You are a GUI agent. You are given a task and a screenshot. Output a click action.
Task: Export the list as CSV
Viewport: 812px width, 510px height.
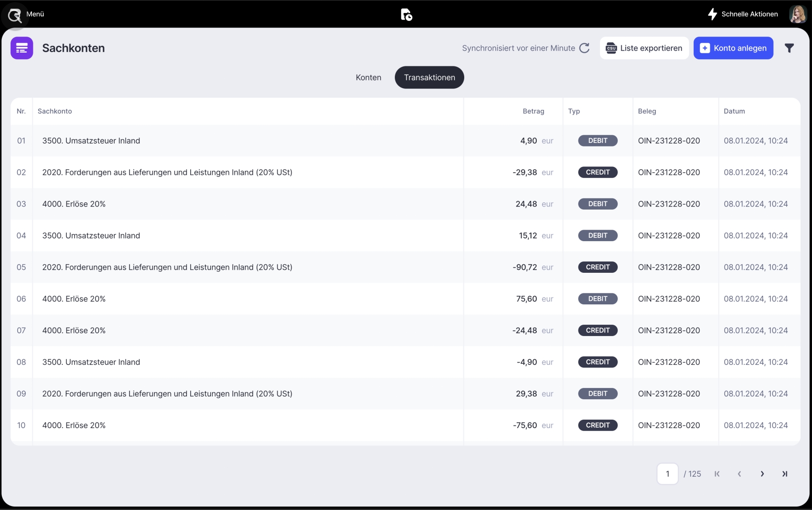click(644, 48)
